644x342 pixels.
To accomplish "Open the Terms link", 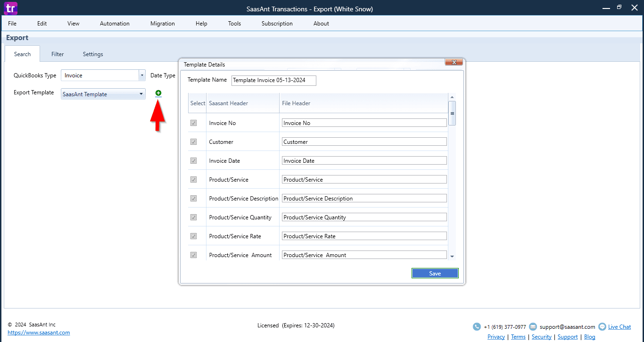I will (518, 337).
